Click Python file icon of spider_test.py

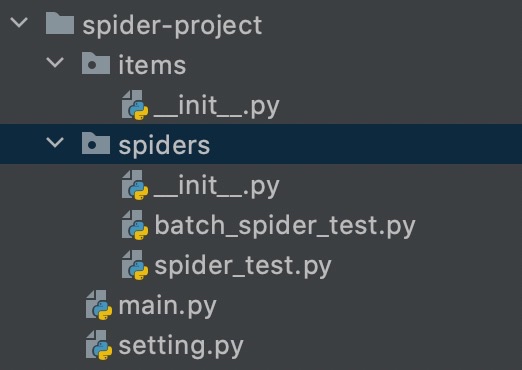(135, 265)
